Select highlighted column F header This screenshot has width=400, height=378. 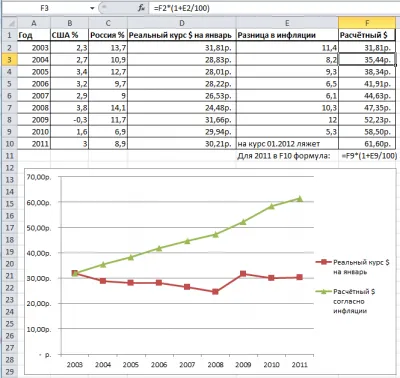(367, 23)
